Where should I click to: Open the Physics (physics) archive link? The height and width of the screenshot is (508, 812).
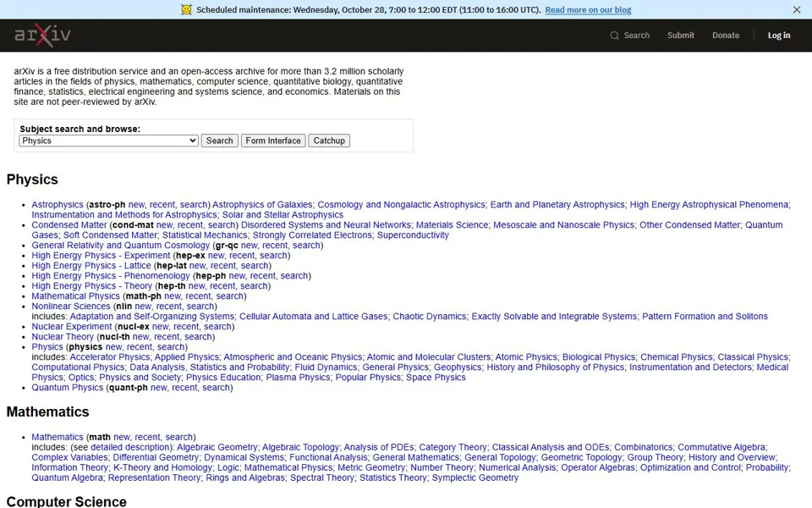pos(47,347)
